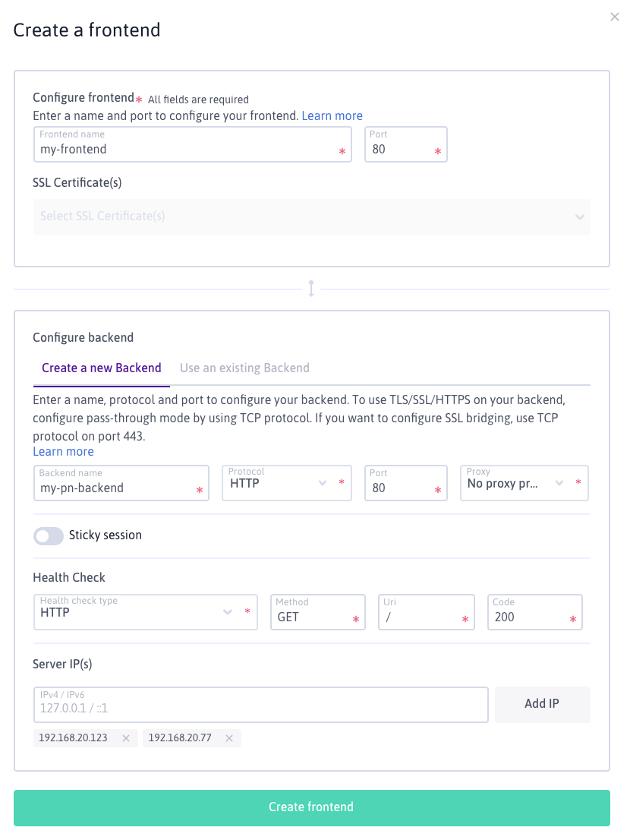
Task: Toggle the Sticky session switch
Action: 49,536
